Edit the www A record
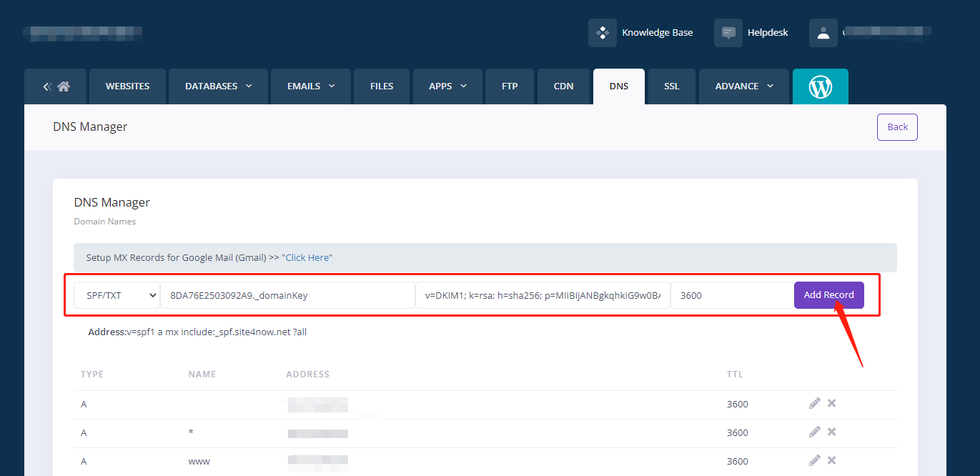The image size is (980, 476). tap(814, 461)
